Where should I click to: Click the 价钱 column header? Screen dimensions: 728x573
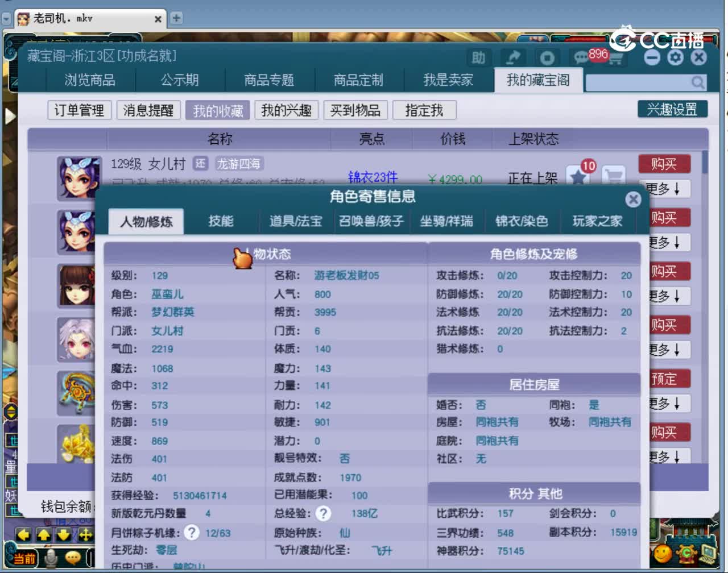click(453, 139)
